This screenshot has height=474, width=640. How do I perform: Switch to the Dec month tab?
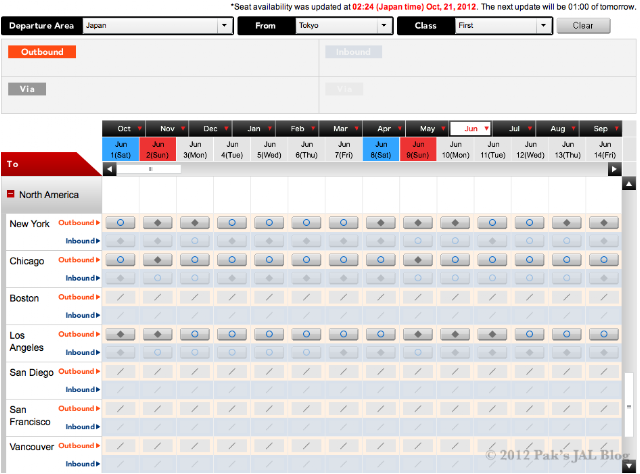point(211,129)
